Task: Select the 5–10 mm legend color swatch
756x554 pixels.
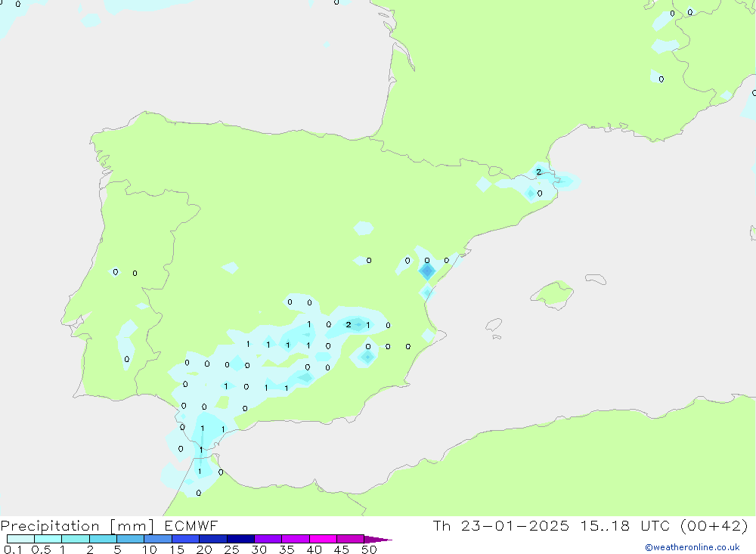Action: tap(131, 539)
